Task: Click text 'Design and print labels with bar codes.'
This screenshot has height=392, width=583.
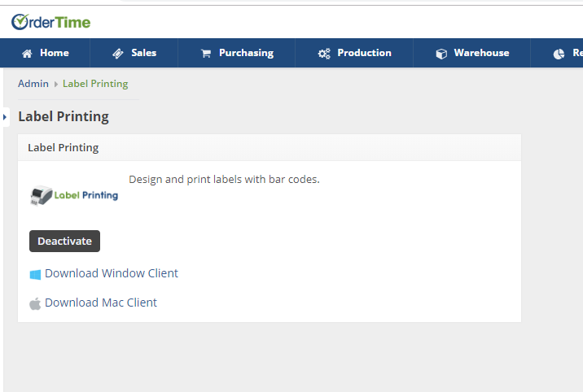Action: tap(224, 180)
